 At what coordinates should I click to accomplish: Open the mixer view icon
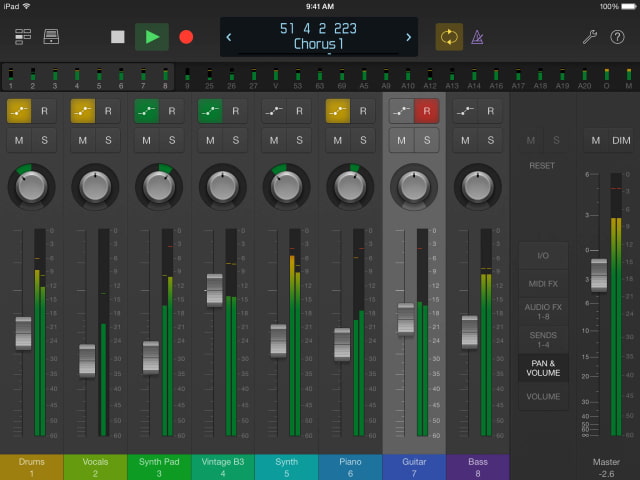tap(22, 37)
